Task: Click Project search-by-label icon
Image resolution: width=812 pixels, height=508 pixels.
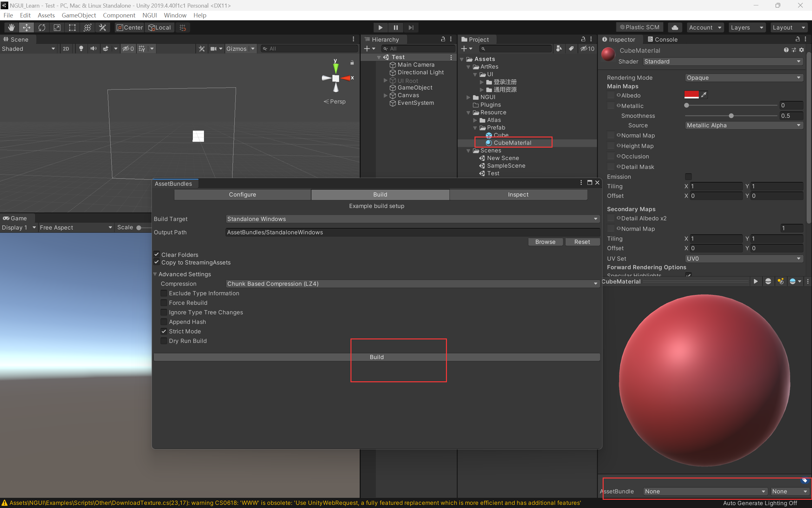Action: (x=571, y=49)
